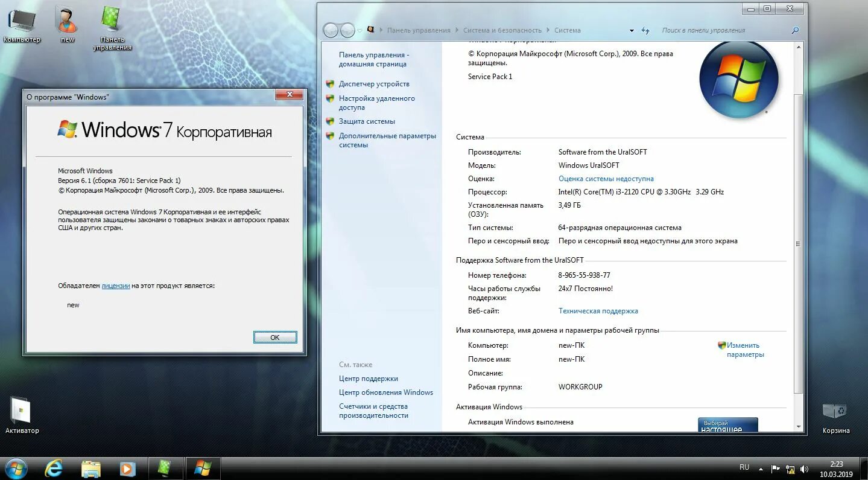Select Система breadcrumb
Screen dimensions: 868x480
568,30
